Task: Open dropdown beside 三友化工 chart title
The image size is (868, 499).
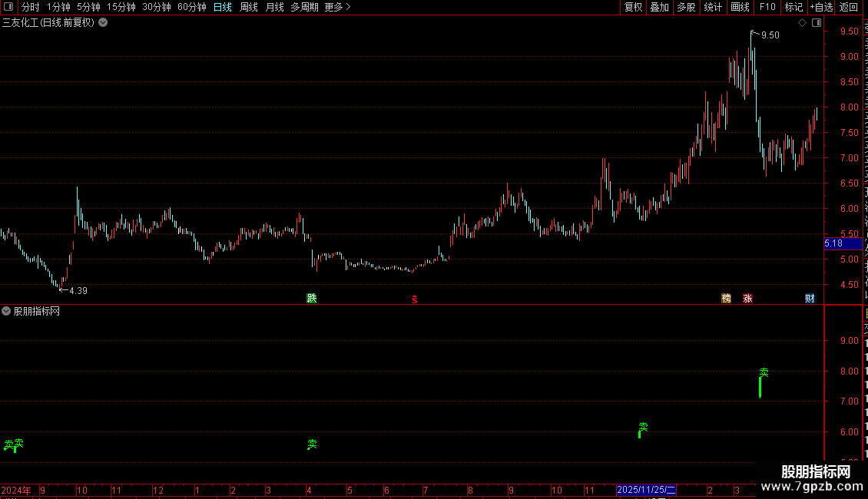Action: tap(103, 23)
